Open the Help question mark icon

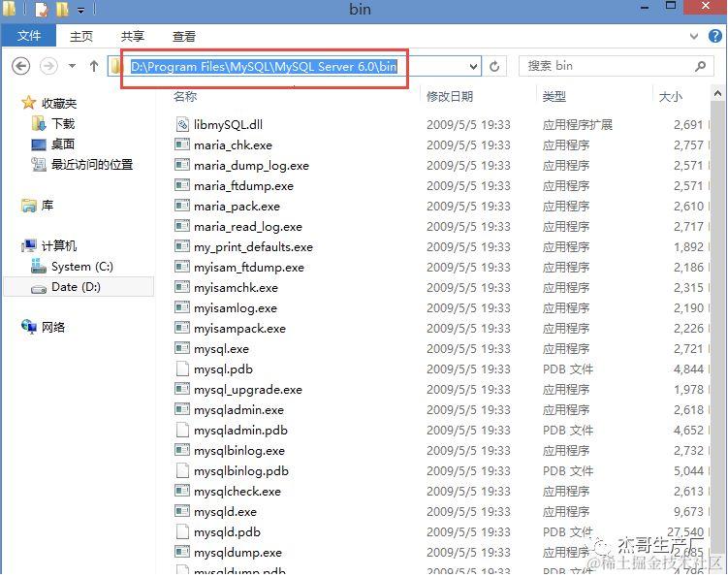click(x=715, y=36)
